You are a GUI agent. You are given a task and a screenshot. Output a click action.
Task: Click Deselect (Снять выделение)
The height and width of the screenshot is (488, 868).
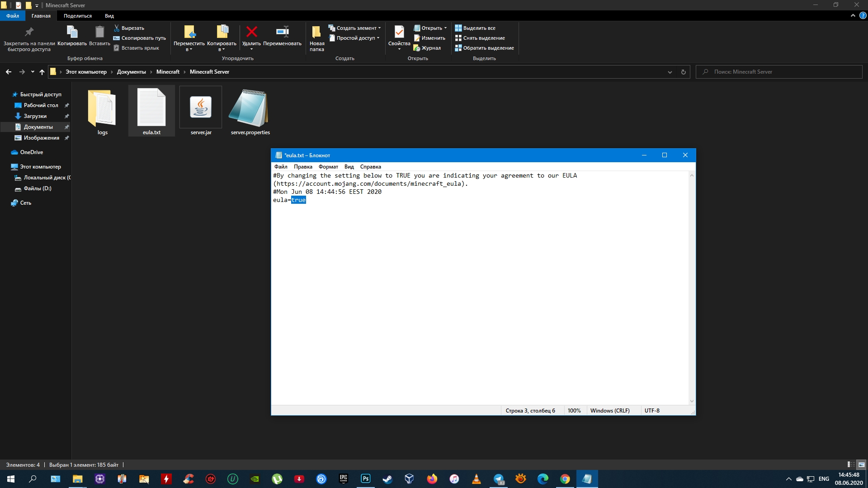tap(480, 38)
